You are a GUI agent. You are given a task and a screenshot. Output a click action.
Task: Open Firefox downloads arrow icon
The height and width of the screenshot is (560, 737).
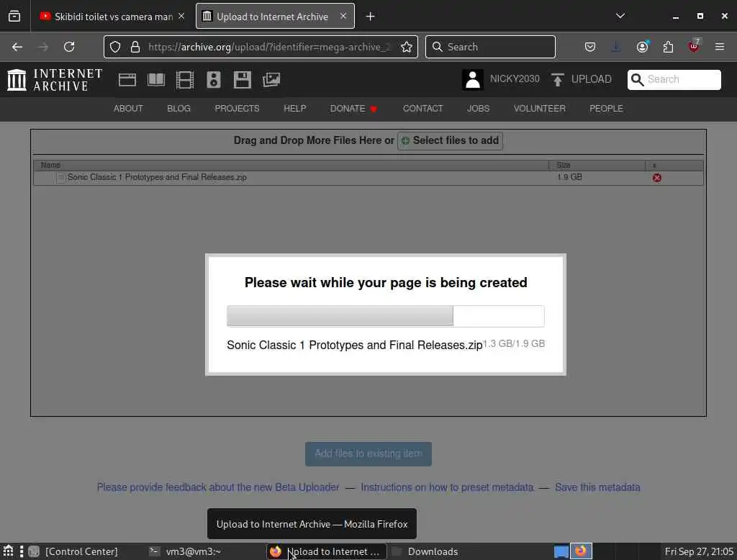pyautogui.click(x=616, y=47)
